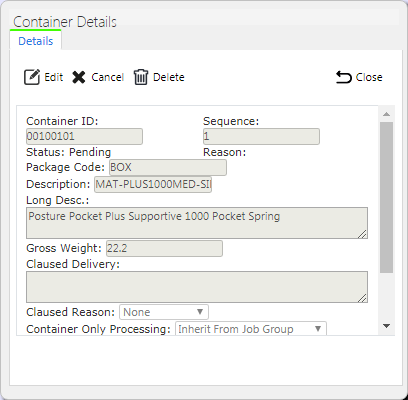The height and width of the screenshot is (400, 408).
Task: Open the Claused Reason dropdown
Action: coord(164,312)
